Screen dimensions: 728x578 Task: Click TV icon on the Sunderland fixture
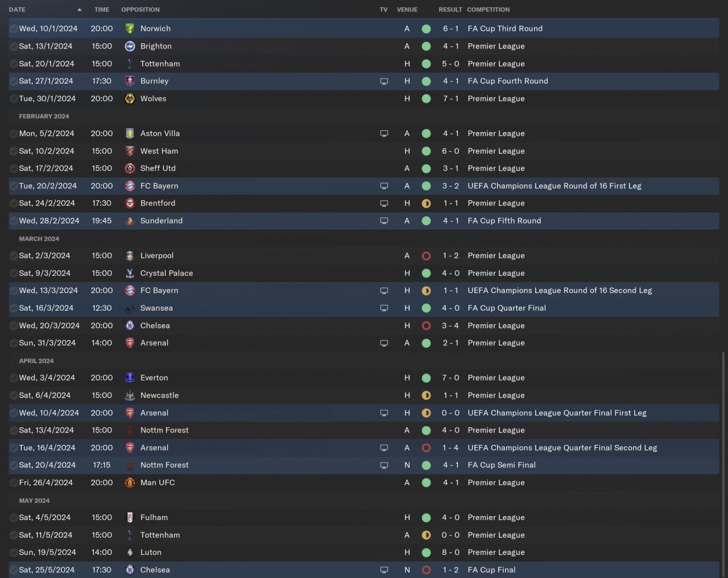tap(384, 221)
